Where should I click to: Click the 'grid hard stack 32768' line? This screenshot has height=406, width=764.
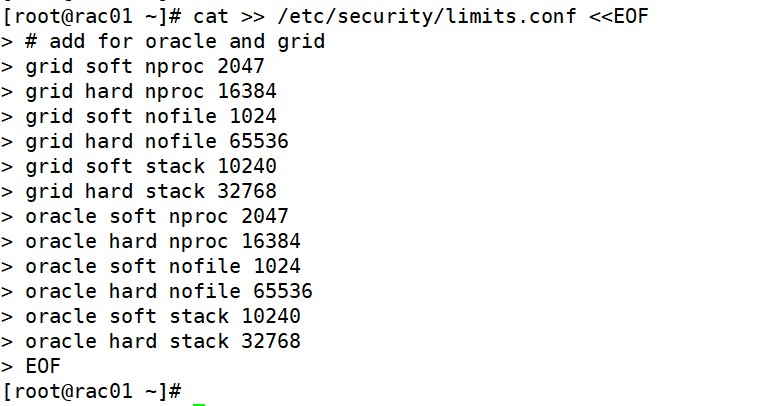(x=151, y=192)
